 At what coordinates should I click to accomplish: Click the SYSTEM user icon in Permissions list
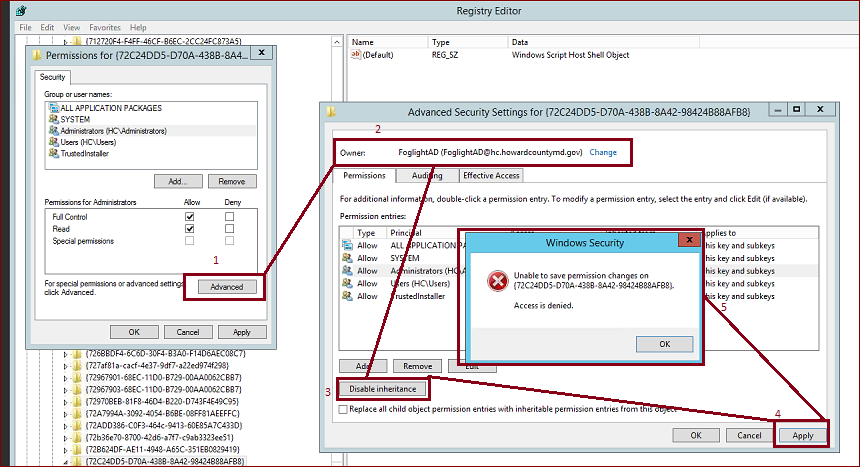click(53, 119)
